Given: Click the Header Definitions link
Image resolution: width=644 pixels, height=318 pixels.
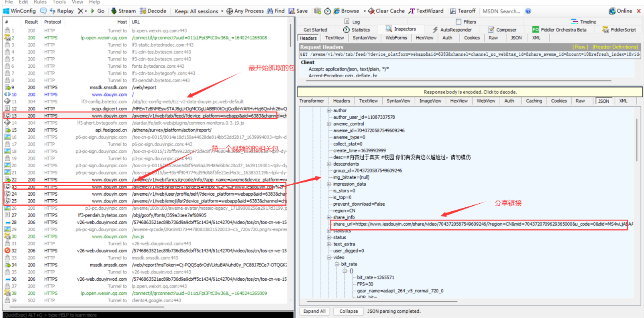Looking at the screenshot, I should click(615, 47).
